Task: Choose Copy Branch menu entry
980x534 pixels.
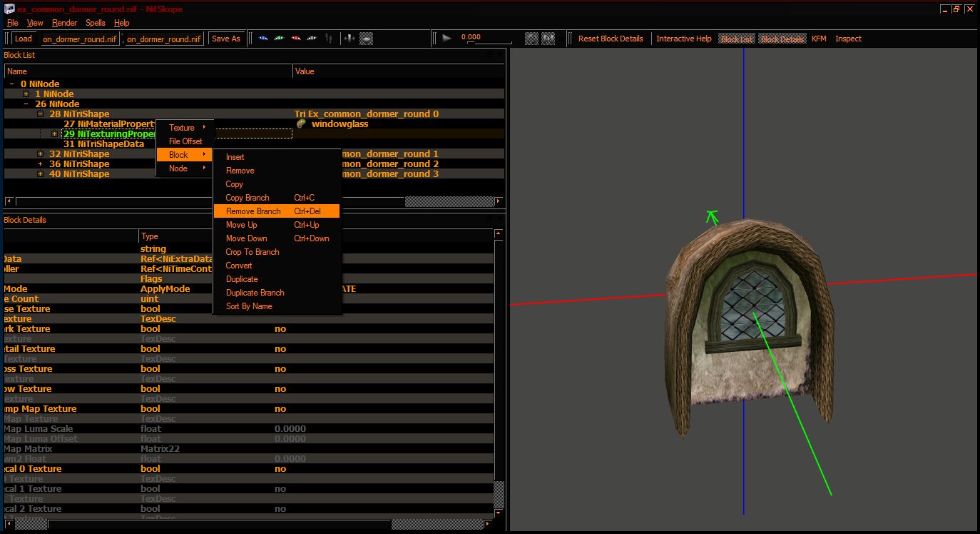Action: tap(277, 198)
